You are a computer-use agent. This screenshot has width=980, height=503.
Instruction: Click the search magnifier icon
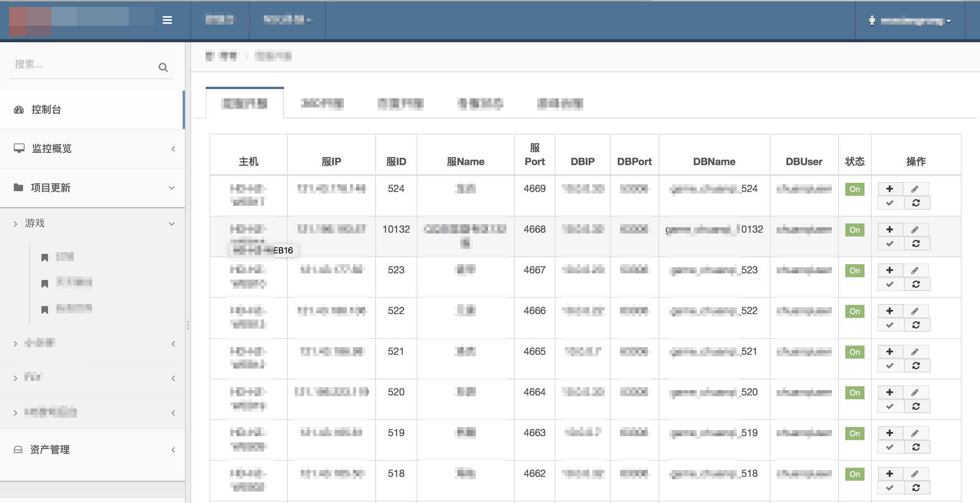click(163, 68)
